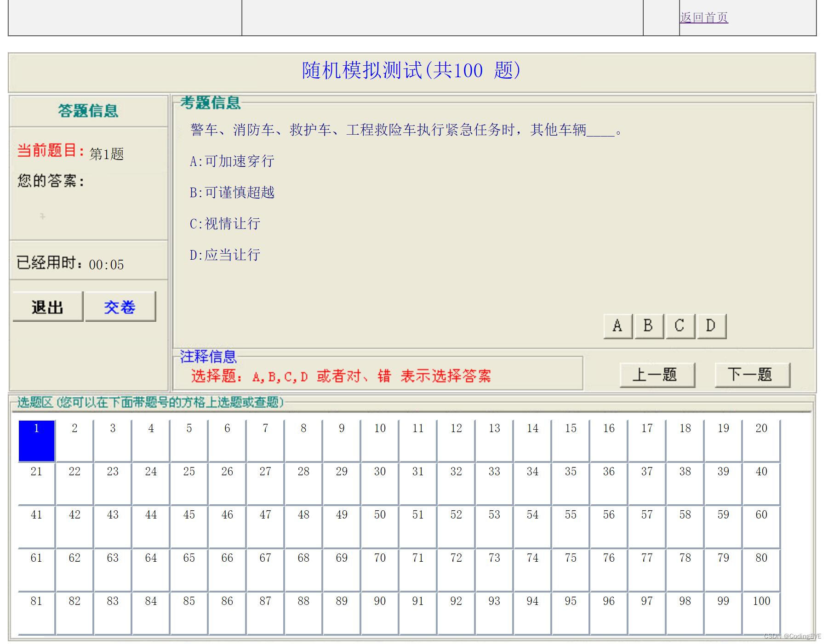Jump to question 35 in selection grid

pos(570,483)
